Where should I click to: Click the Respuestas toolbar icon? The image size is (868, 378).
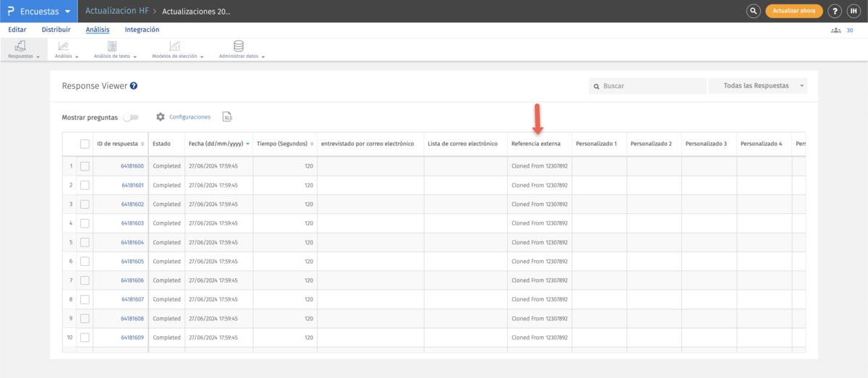[21, 46]
